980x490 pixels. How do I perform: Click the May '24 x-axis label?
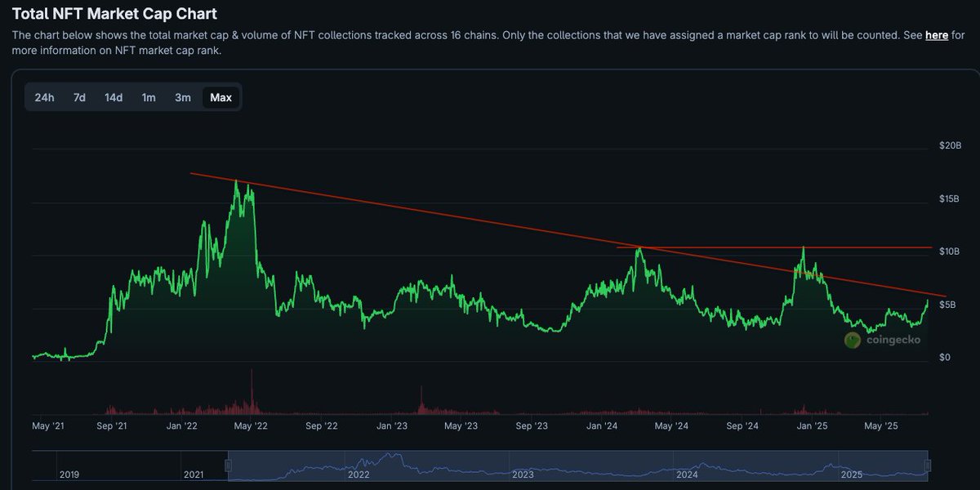point(671,426)
